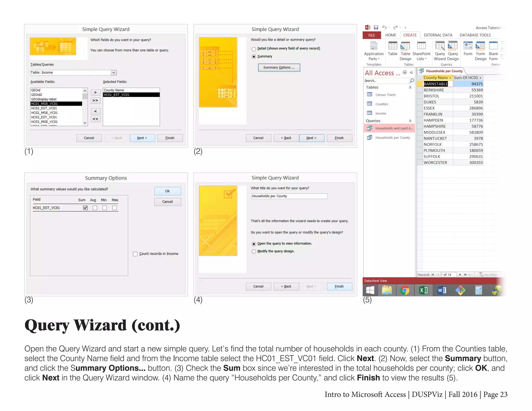Select Households and Land A... query
This screenshot has height=411, width=532.
(x=390, y=128)
